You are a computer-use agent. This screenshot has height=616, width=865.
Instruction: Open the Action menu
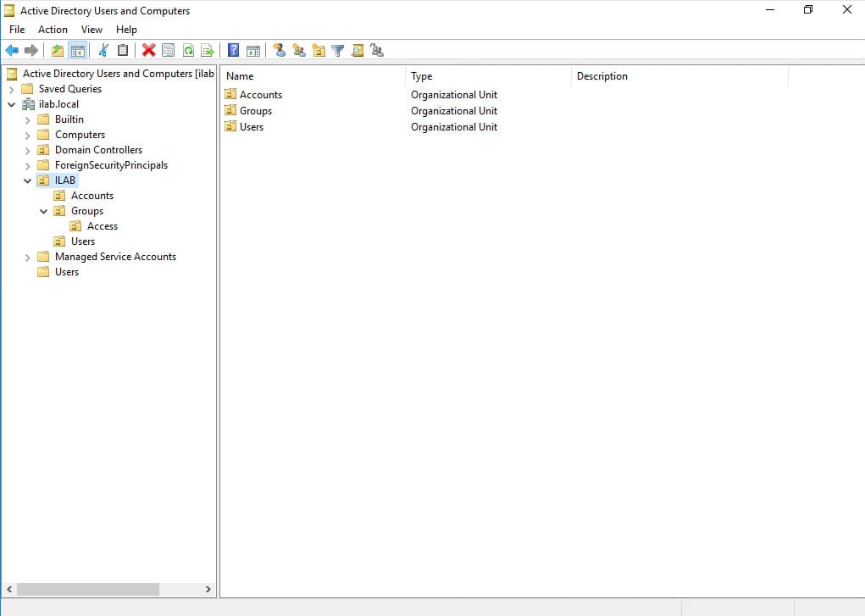(53, 30)
